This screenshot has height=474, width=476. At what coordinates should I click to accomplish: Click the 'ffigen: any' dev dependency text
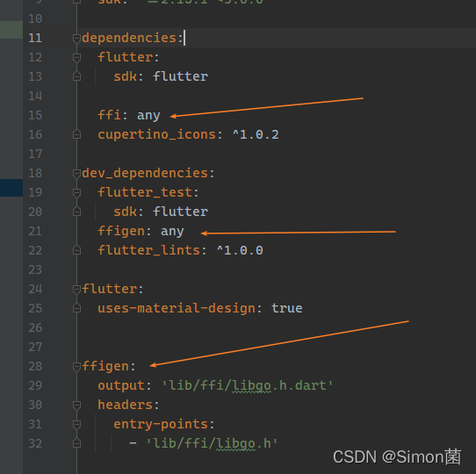[141, 231]
